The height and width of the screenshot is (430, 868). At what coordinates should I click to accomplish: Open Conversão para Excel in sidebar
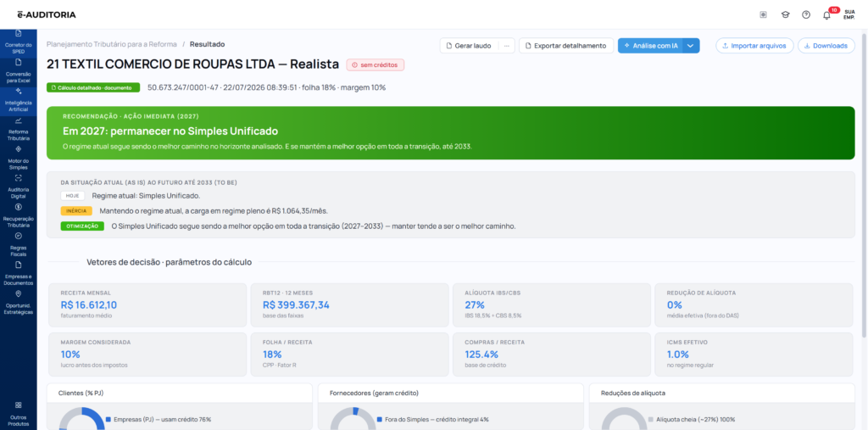19,71
